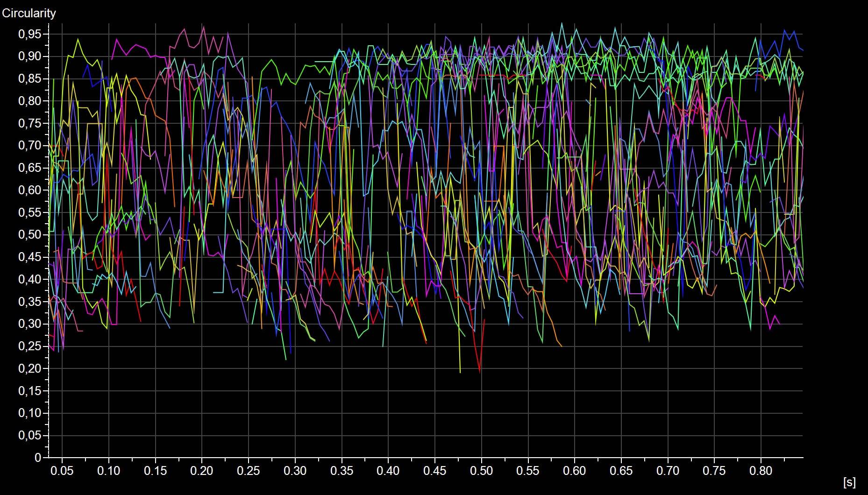Click the 0,65 y-axis value
868x495 pixels.
coord(30,168)
